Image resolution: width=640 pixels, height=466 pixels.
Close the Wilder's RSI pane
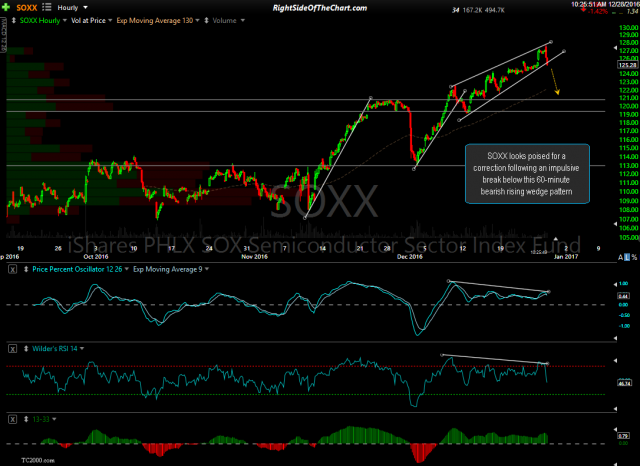(13, 349)
